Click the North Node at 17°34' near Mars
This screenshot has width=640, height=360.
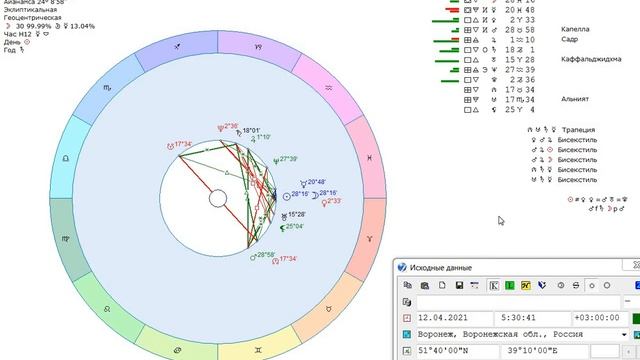(276, 260)
